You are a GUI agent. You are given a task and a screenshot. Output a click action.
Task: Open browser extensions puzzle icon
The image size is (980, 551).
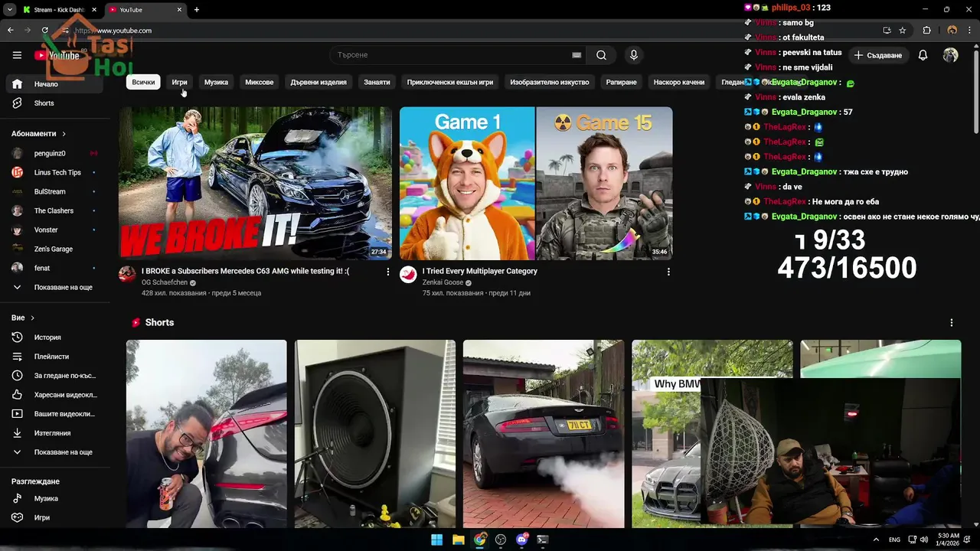(x=926, y=31)
